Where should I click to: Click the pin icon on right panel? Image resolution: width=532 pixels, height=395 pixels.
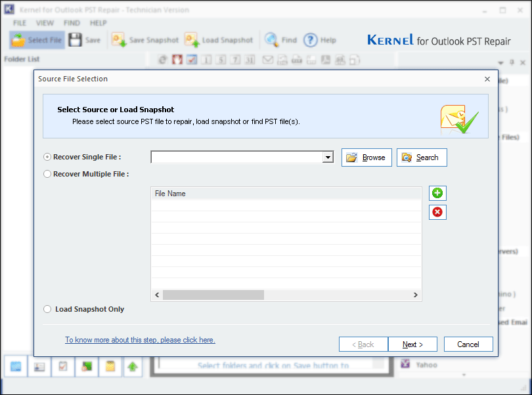coord(512,62)
